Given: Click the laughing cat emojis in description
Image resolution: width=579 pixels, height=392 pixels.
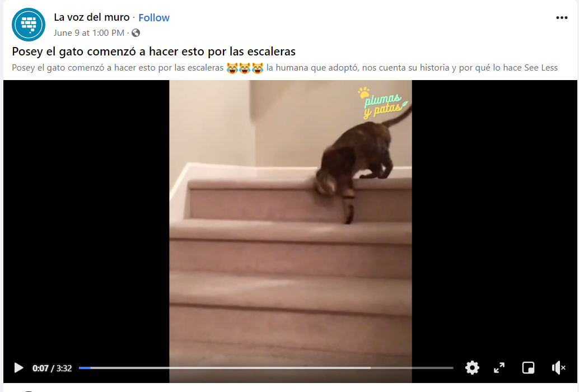Looking at the screenshot, I should pos(245,68).
